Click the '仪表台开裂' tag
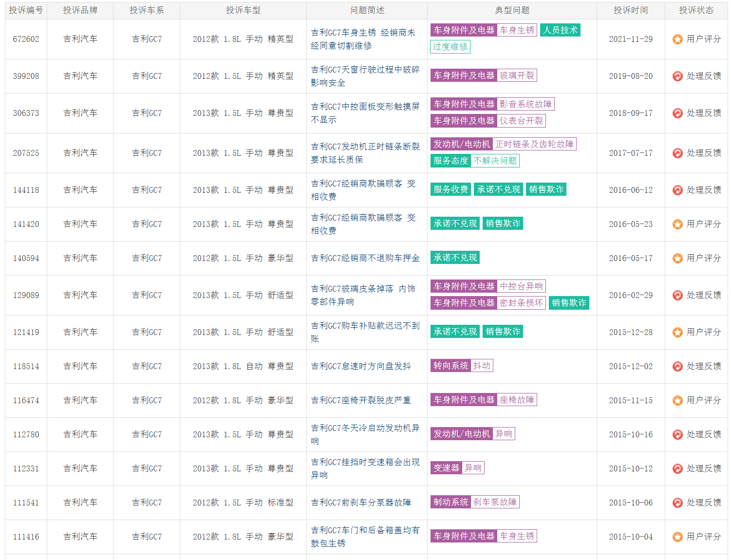 (522, 121)
